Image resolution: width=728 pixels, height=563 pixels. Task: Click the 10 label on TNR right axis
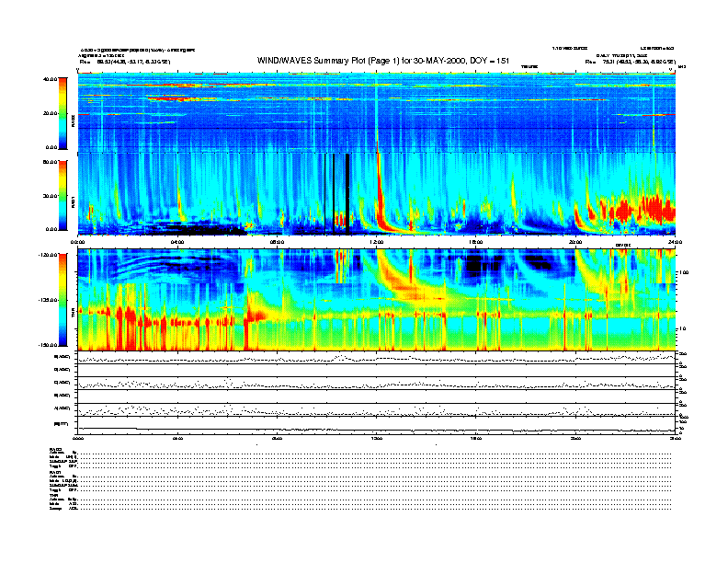pyautogui.click(x=683, y=328)
